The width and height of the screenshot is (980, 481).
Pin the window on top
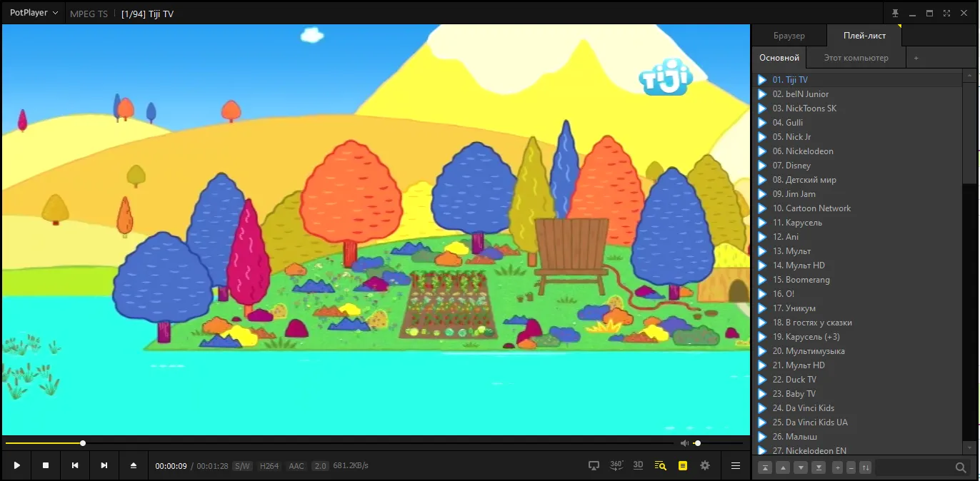(895, 14)
